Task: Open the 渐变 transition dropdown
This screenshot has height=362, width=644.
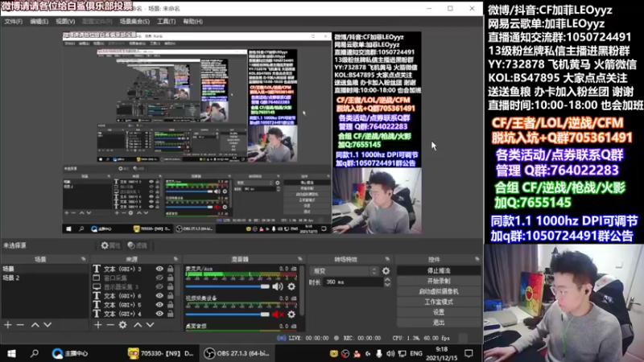Action: coord(344,271)
